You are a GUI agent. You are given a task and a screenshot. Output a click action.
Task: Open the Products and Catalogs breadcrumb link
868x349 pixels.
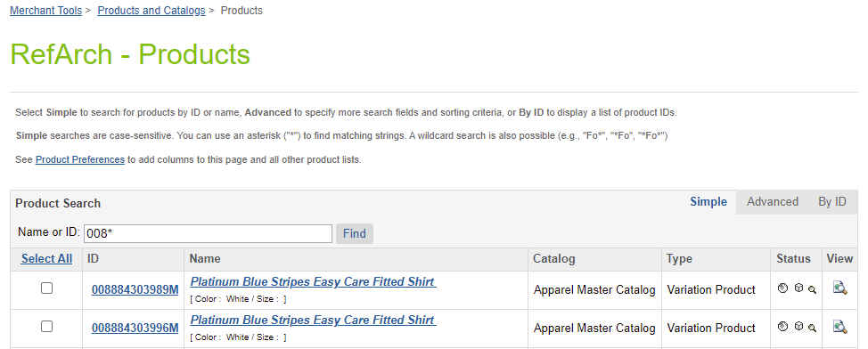[151, 11]
